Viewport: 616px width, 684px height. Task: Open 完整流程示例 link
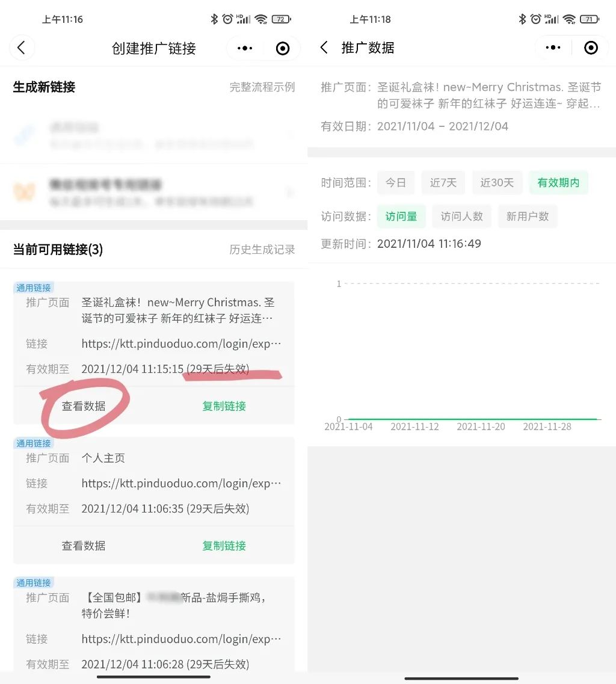point(262,87)
